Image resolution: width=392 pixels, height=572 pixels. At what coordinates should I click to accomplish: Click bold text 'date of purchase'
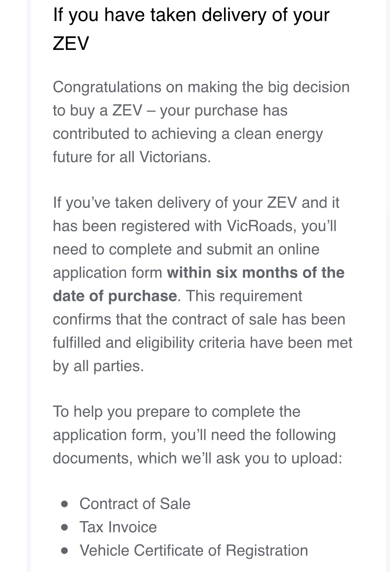coord(115,296)
